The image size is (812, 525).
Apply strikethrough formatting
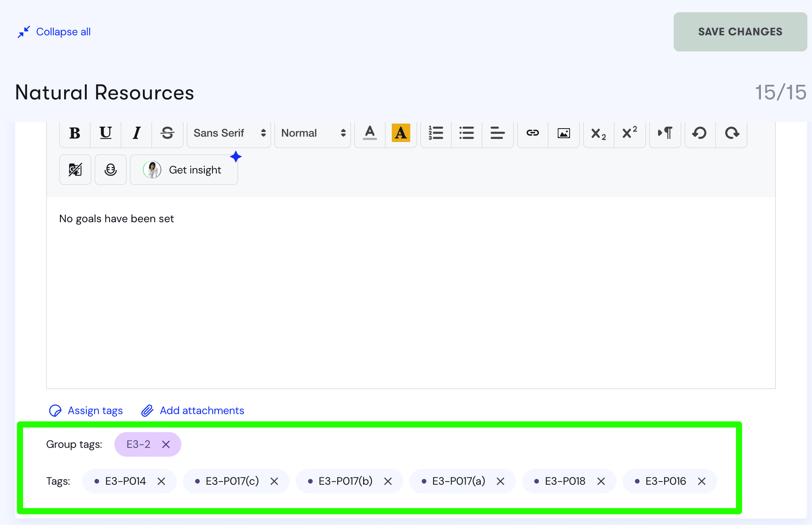[167, 133]
